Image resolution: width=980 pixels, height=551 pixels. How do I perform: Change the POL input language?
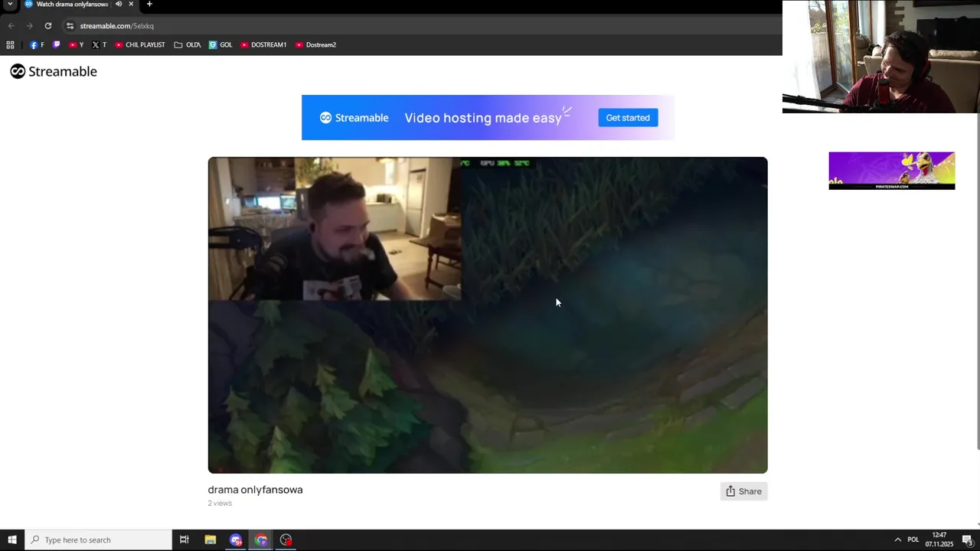(913, 540)
